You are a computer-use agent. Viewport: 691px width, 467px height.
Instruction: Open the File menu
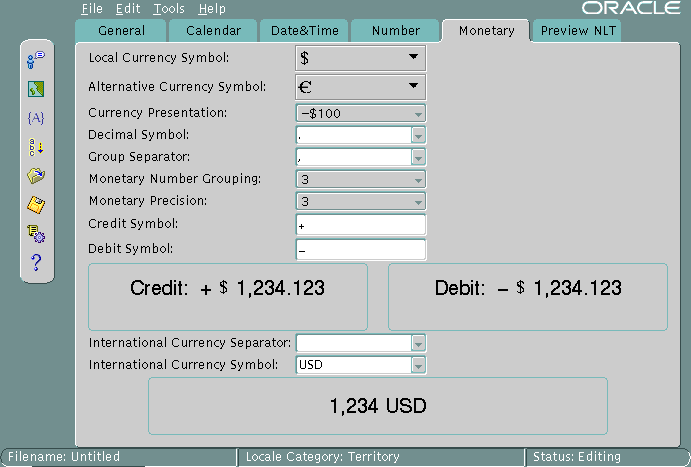coord(92,8)
